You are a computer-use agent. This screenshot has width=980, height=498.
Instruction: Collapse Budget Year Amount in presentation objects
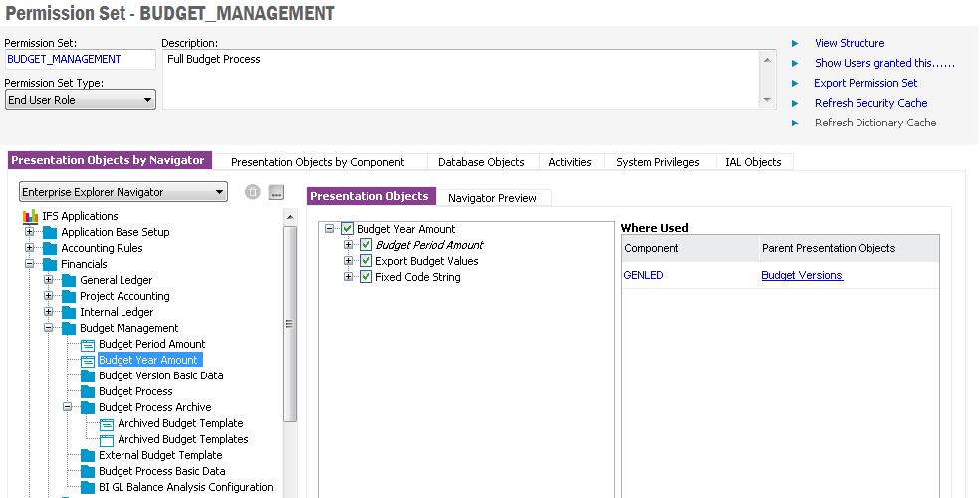tap(330, 229)
